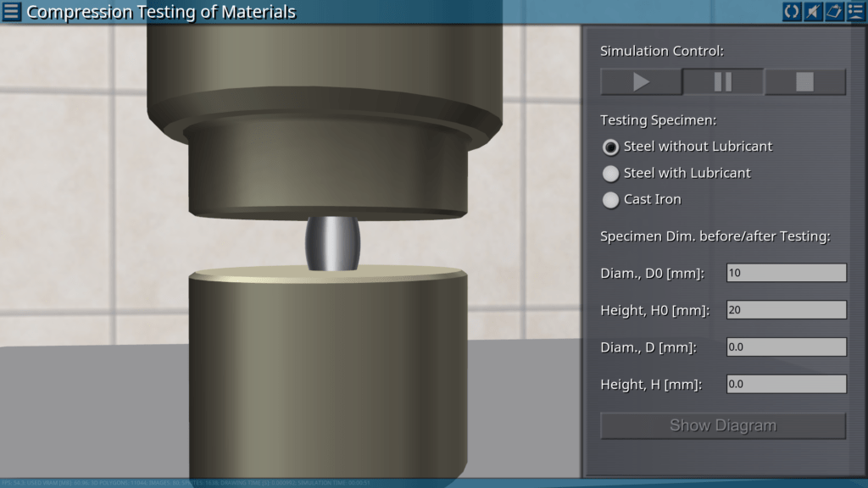868x488 pixels.
Task: Select Steel with Lubricant specimen
Action: pyautogui.click(x=610, y=174)
